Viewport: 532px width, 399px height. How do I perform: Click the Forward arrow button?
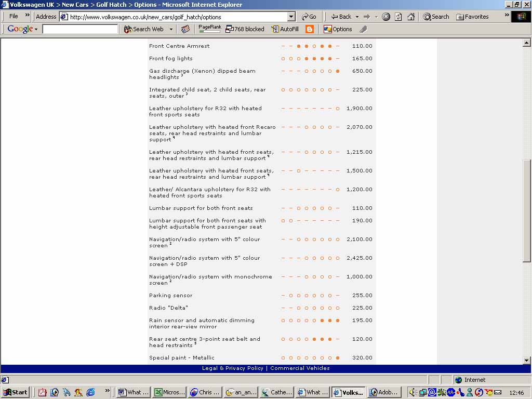tap(366, 17)
